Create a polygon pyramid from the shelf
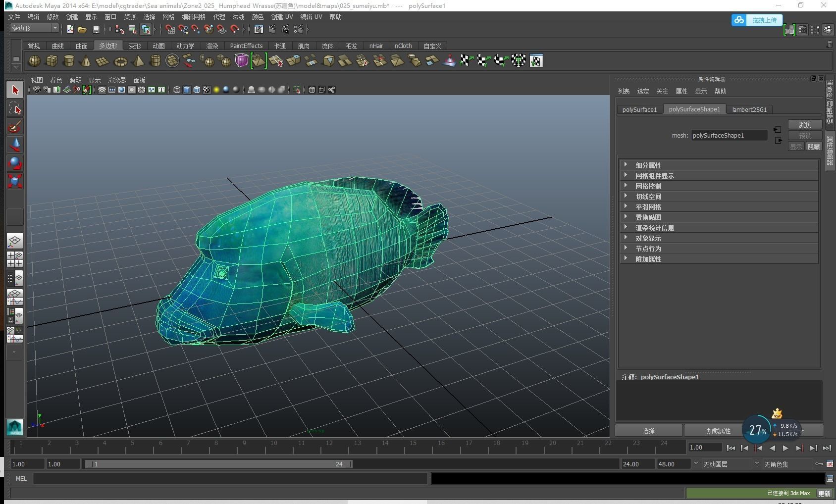The width and height of the screenshot is (836, 504). (x=138, y=61)
